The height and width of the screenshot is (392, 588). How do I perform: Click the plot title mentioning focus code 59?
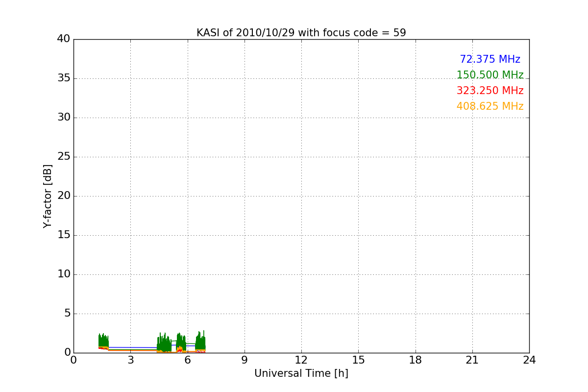click(301, 33)
